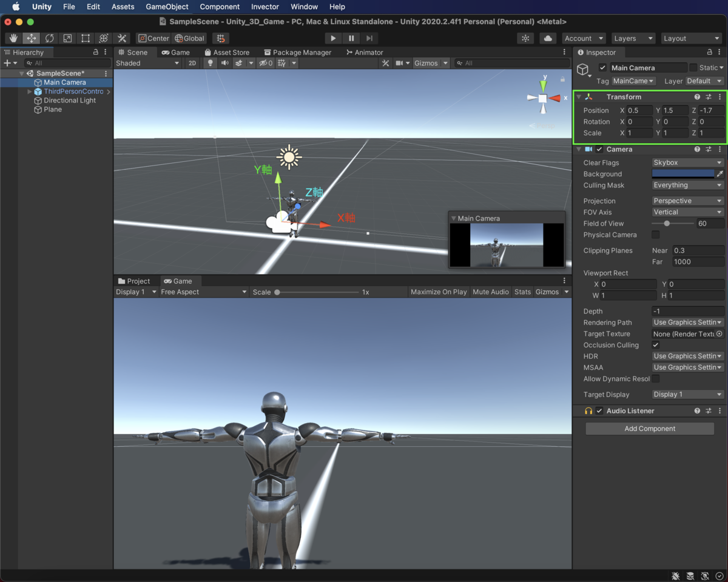Image resolution: width=728 pixels, height=582 pixels.
Task: Open Collab services sun icon
Action: 525,38
